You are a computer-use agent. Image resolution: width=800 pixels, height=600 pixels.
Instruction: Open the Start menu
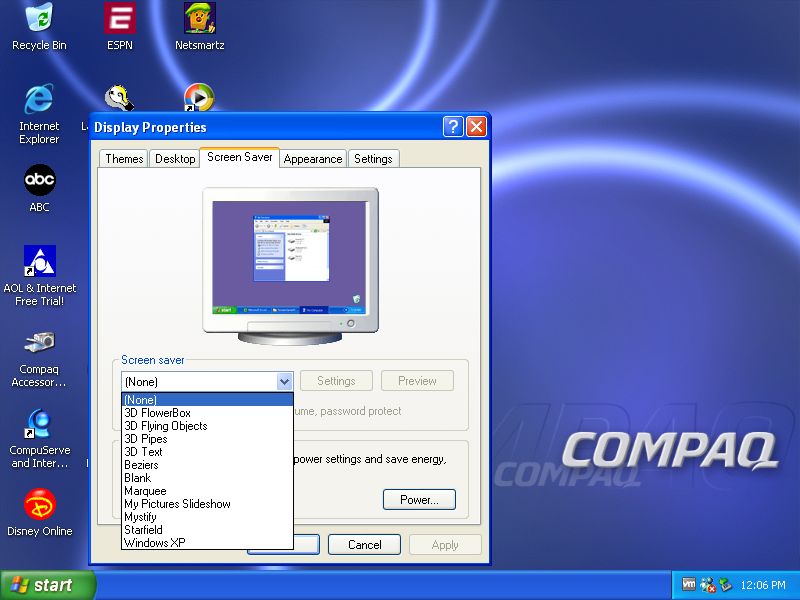[47, 585]
